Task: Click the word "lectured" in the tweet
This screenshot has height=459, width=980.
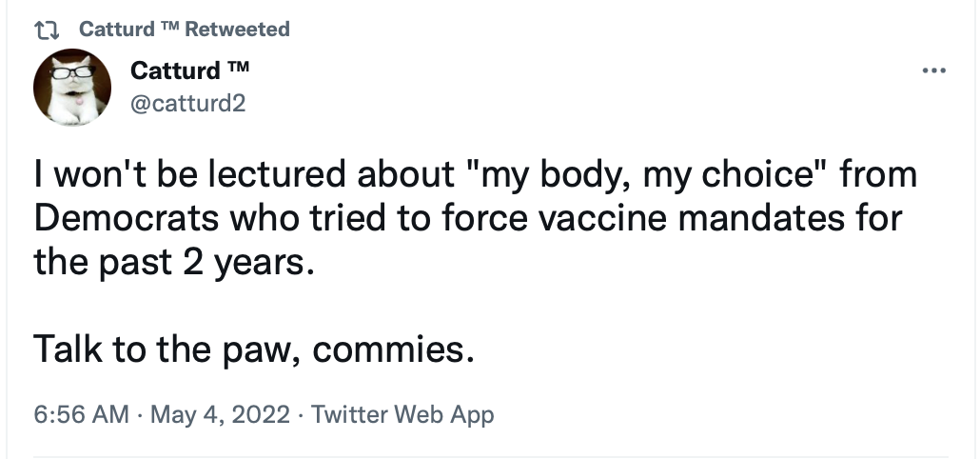Action: [x=276, y=174]
